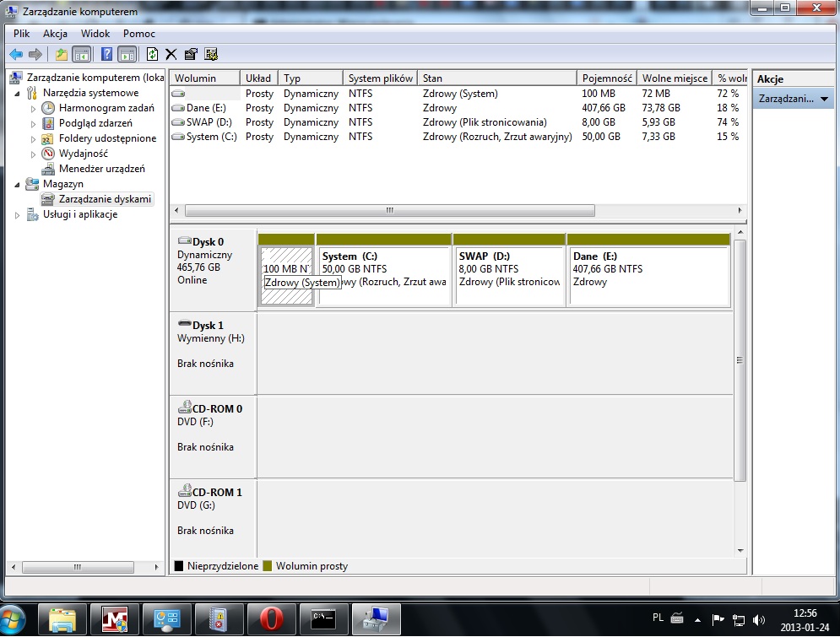Open Menedżer urządzeń in the tree
The image size is (840, 637).
click(x=102, y=169)
